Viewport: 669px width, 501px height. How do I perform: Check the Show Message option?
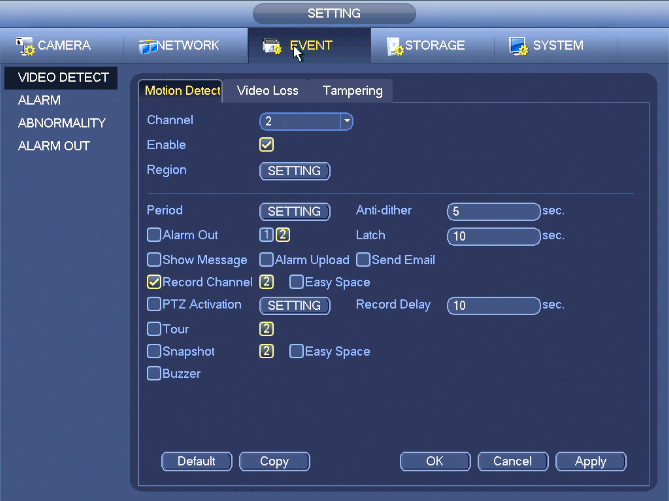click(154, 259)
